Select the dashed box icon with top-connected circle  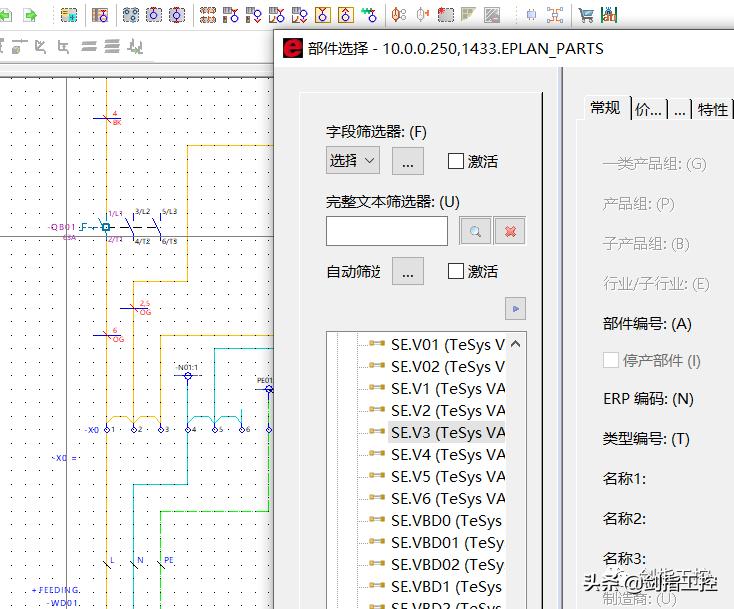pyautogui.click(x=154, y=15)
